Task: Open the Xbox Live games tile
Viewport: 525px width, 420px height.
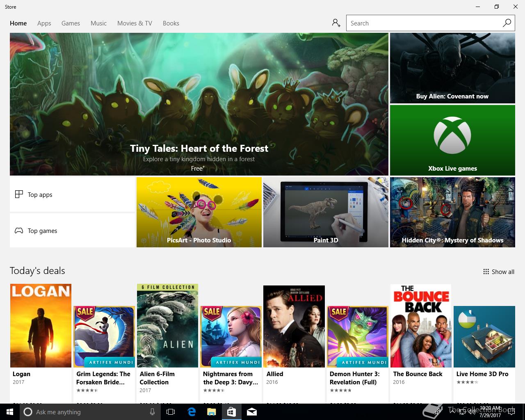Action: (452, 140)
